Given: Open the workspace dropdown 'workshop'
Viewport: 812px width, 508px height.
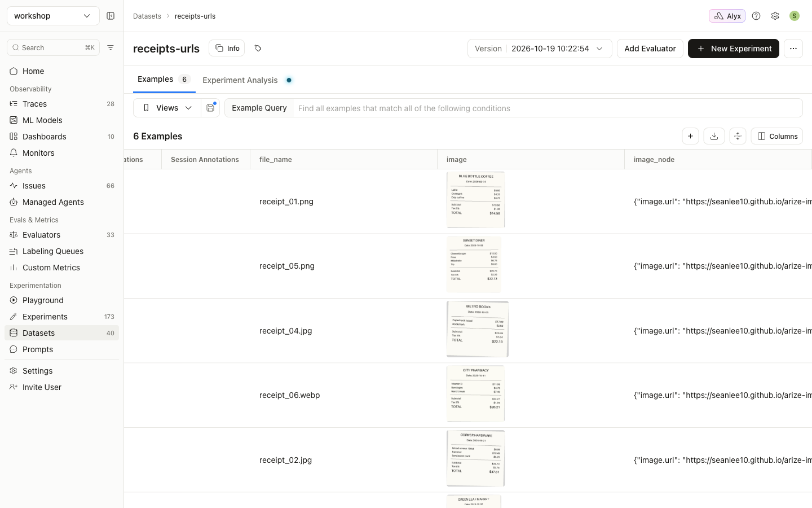Looking at the screenshot, I should [x=53, y=16].
